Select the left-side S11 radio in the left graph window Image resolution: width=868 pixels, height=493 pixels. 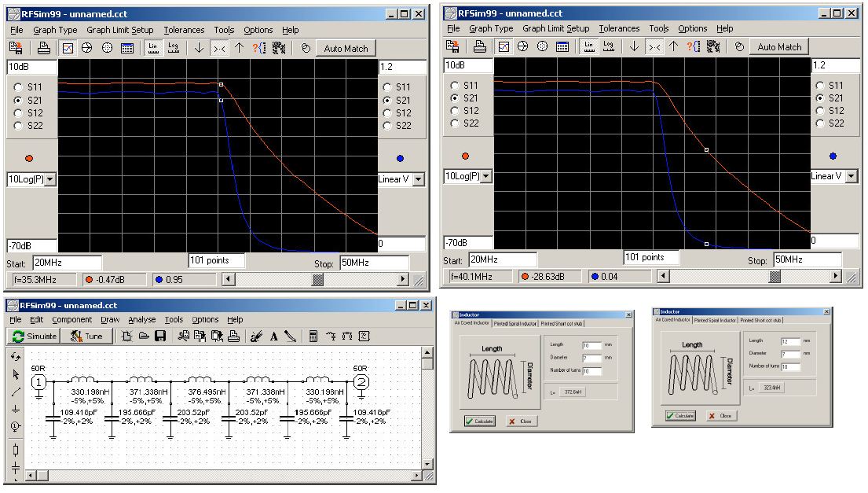[x=17, y=87]
